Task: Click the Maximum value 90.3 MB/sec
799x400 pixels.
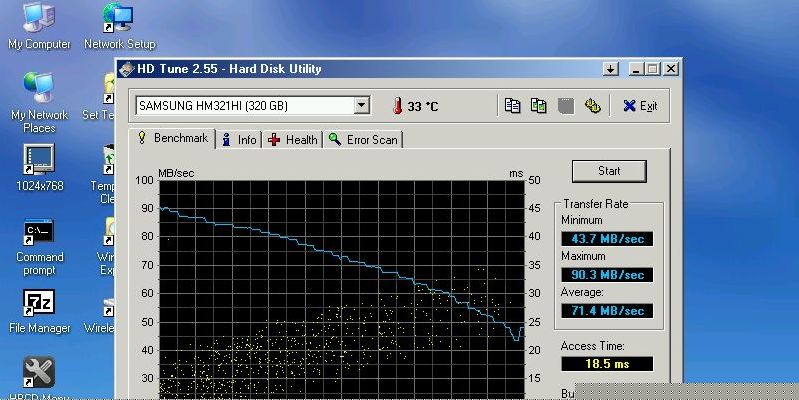Action: (607, 275)
